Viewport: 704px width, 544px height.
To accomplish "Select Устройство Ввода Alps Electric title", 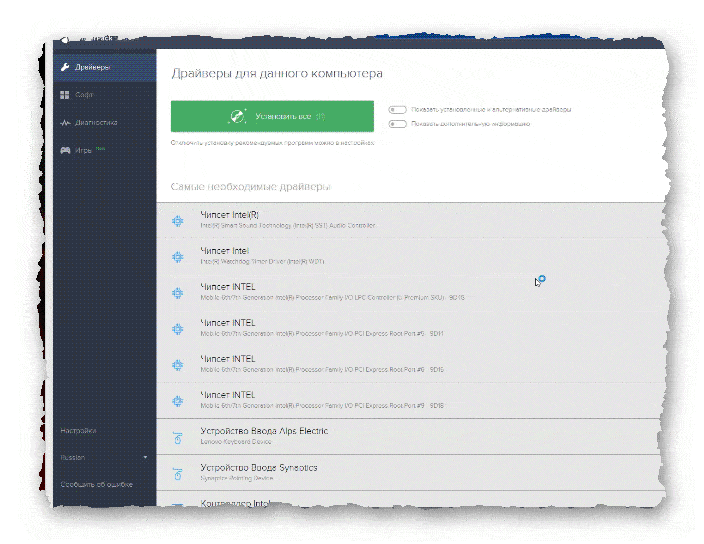I will click(264, 431).
